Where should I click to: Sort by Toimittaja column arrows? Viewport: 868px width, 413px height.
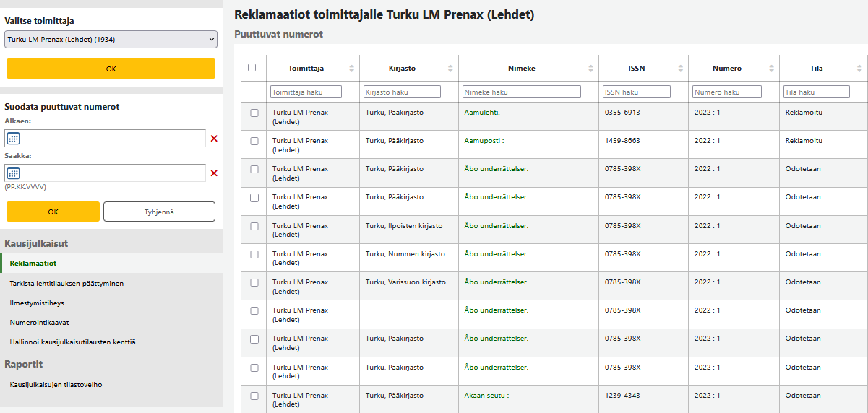coord(352,69)
